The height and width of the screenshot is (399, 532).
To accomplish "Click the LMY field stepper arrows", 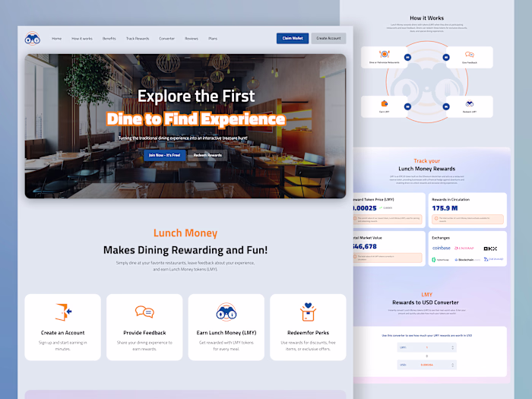I will tap(453, 347).
